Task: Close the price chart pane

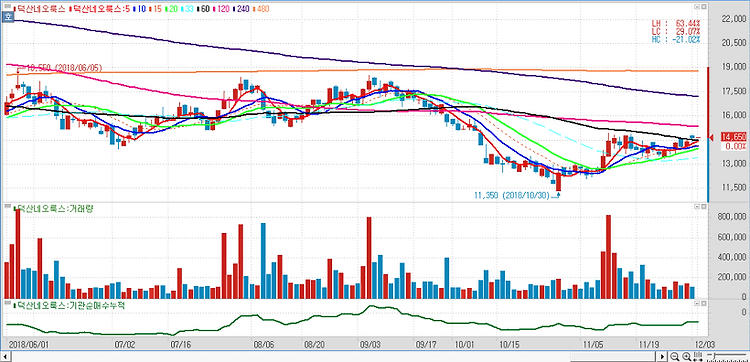Action: [704, 7]
